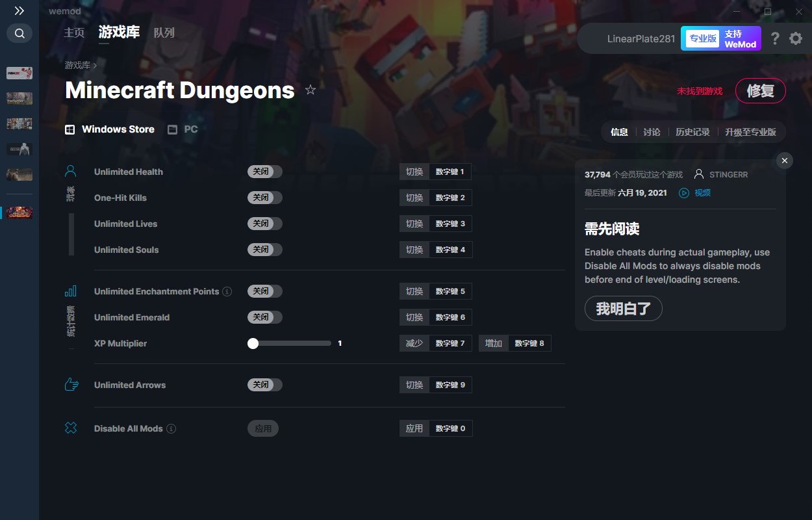Set increase hotkey 数字键 8 for XP Multiplier

[529, 343]
